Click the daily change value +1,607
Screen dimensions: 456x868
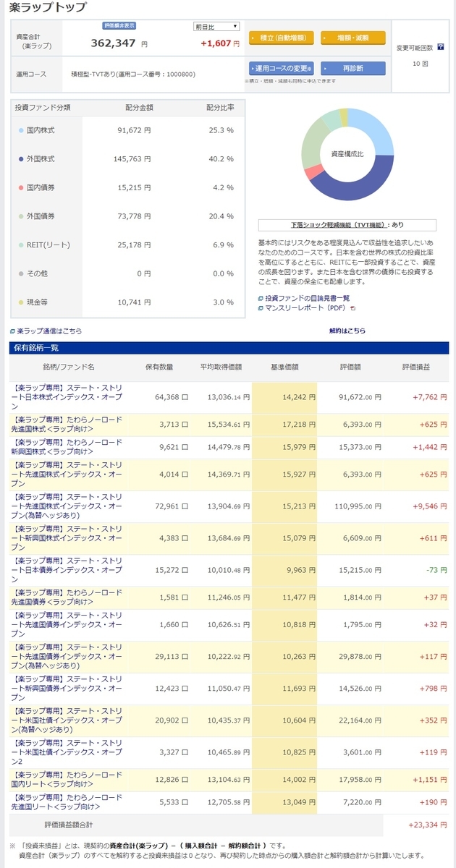215,43
